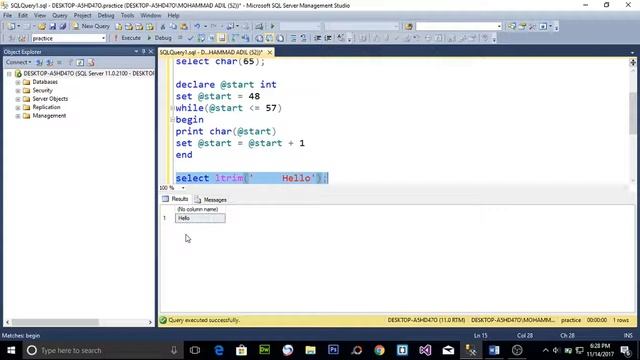Expand the Server Objects folder node
Image resolution: width=640 pixels, height=360 pixels.
point(18,99)
